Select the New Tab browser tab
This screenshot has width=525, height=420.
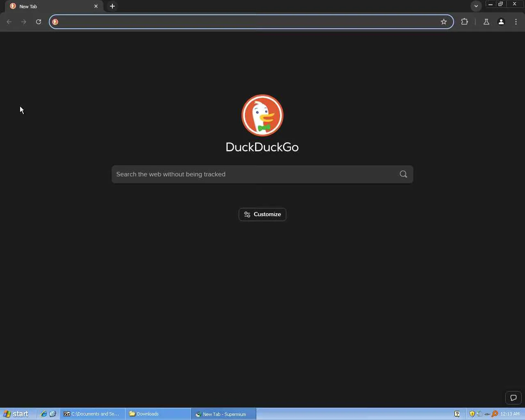[x=55, y=6]
